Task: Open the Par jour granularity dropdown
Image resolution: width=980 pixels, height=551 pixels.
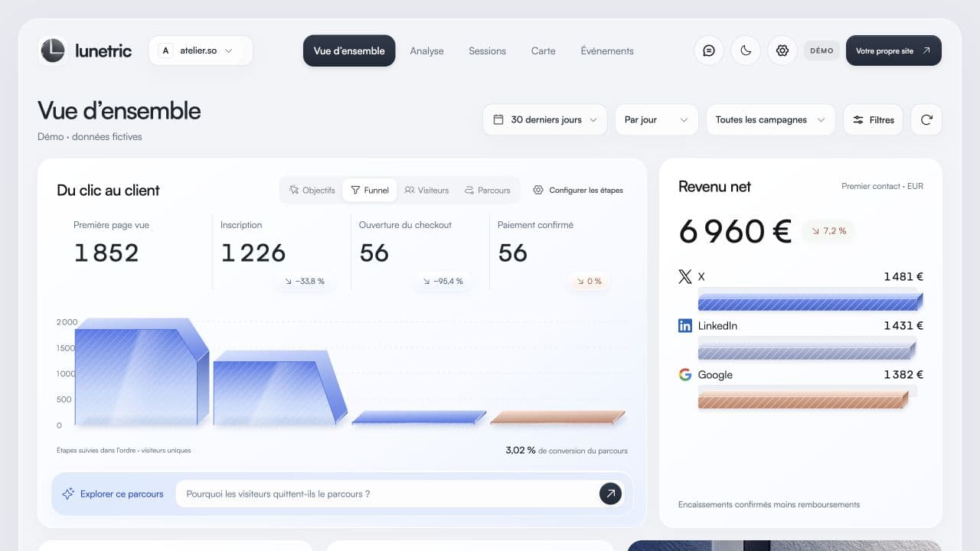Action: (x=657, y=120)
